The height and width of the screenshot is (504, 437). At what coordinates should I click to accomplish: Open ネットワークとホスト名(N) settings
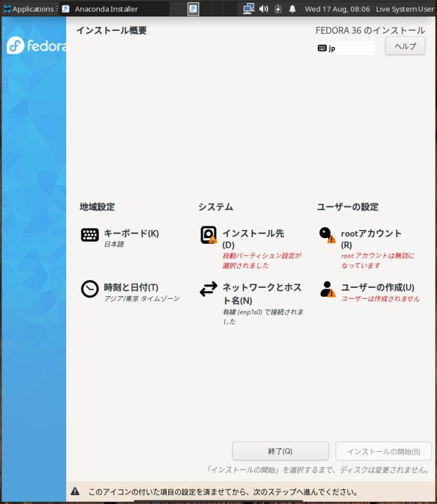(262, 293)
